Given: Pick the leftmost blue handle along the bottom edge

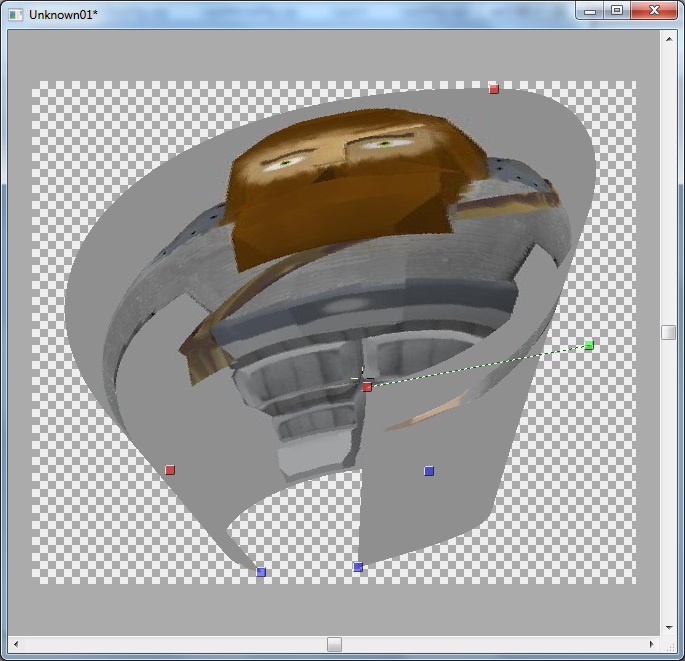Looking at the screenshot, I should [x=261, y=572].
